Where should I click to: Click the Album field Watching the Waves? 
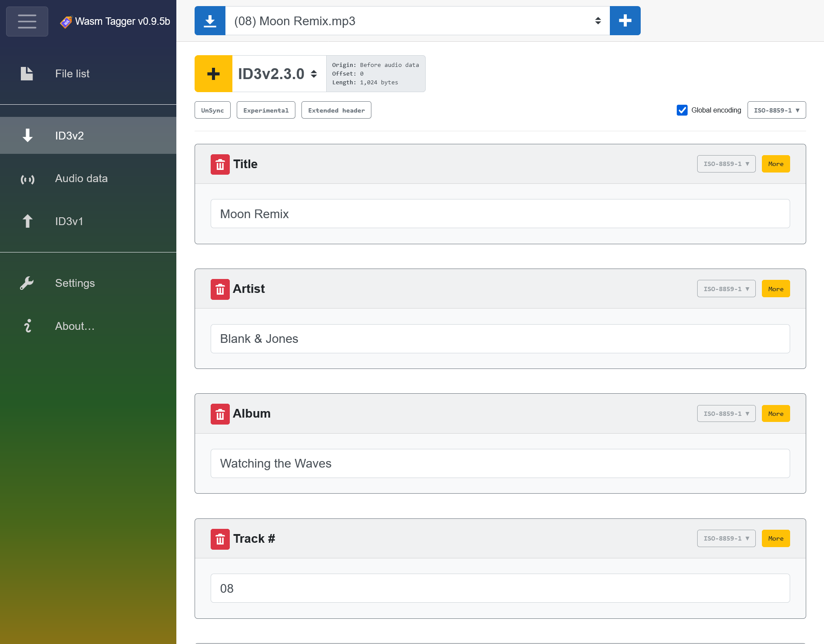(500, 463)
